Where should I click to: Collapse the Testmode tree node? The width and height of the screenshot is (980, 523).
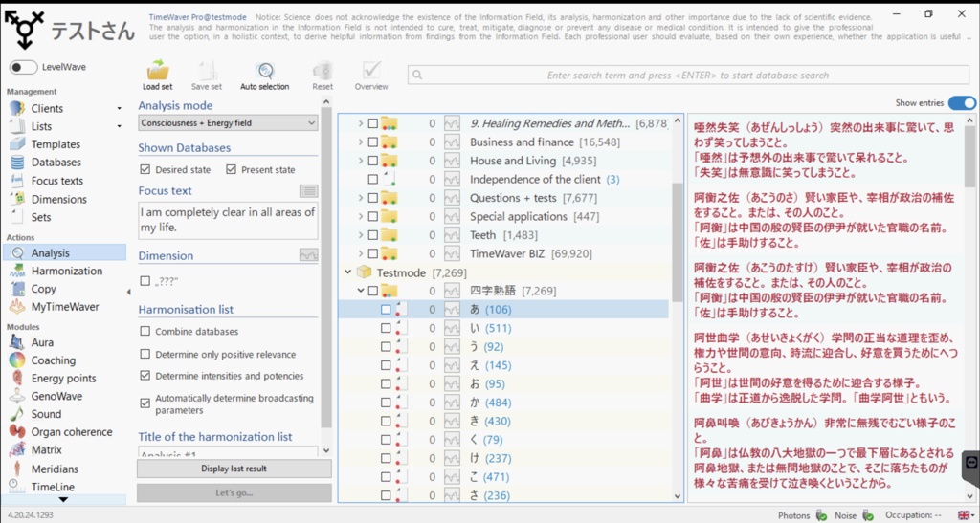tap(348, 272)
